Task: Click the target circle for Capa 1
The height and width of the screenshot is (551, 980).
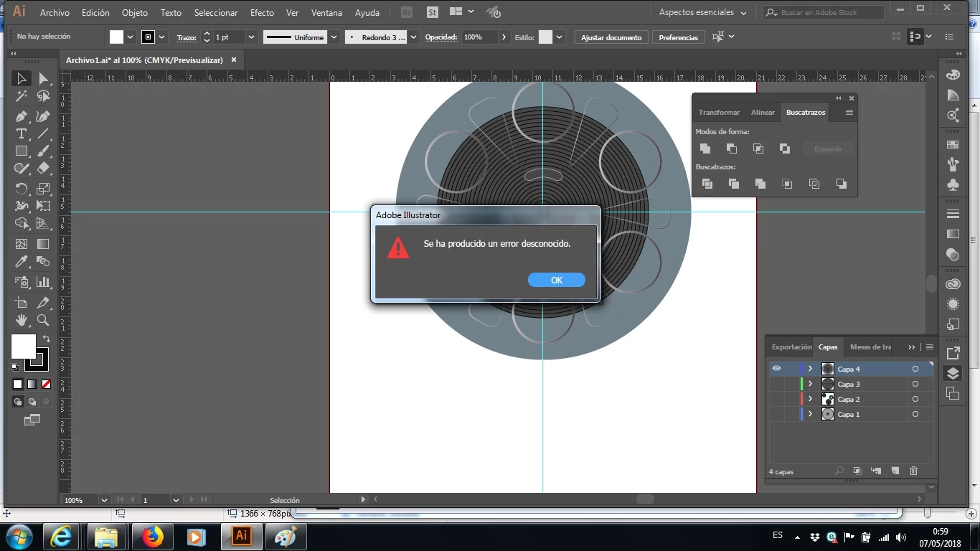Action: [x=915, y=414]
